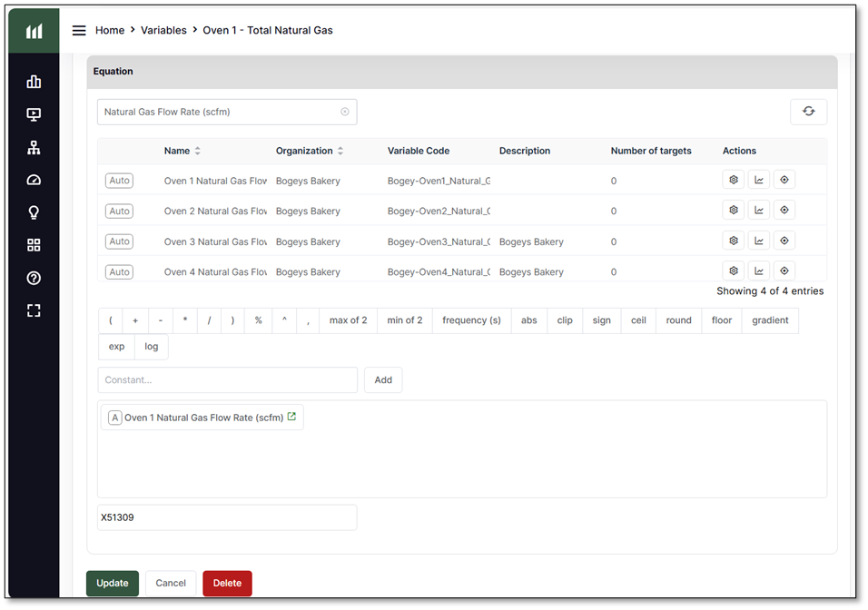Click the green Update button
The image size is (868, 610).
pyautogui.click(x=113, y=584)
